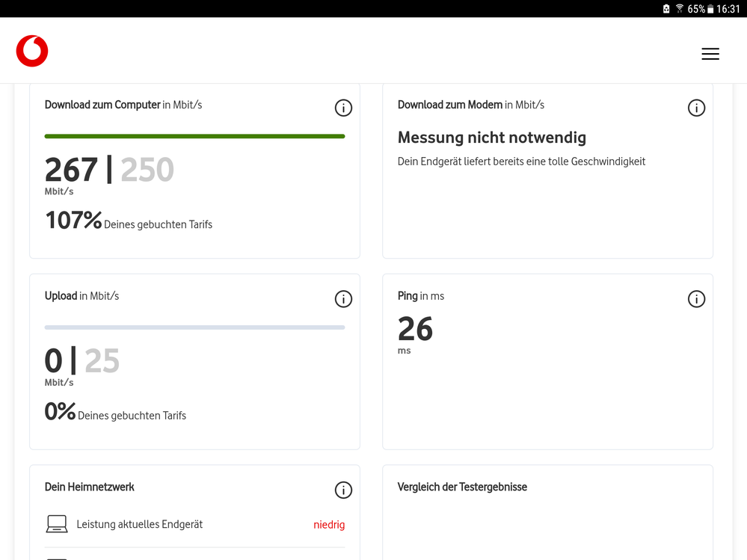The image size is (747, 560).
Task: Open the Upload info icon
Action: (343, 299)
